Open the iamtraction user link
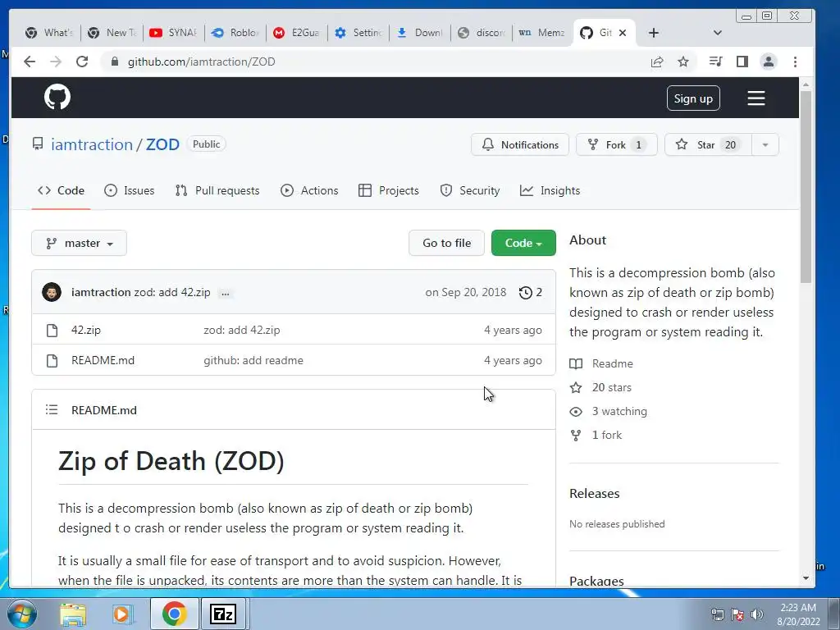The height and width of the screenshot is (630, 840). 92,144
